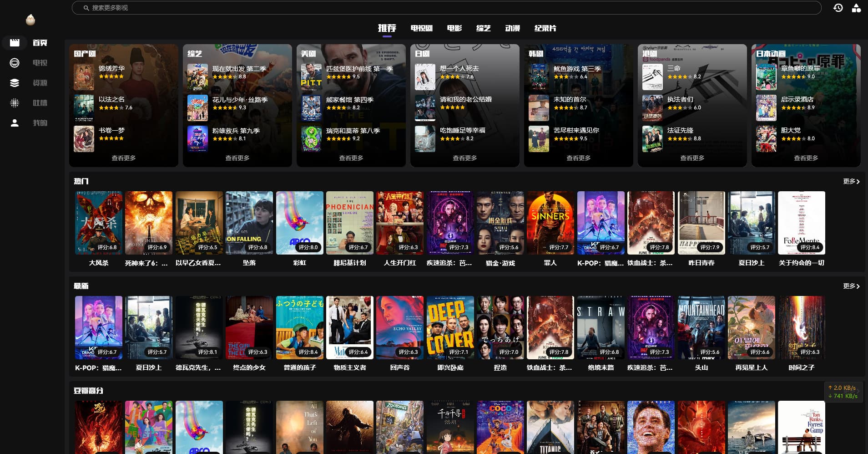Open the Coco poster in 豆瓣高分
868x454 pixels.
click(x=500, y=427)
